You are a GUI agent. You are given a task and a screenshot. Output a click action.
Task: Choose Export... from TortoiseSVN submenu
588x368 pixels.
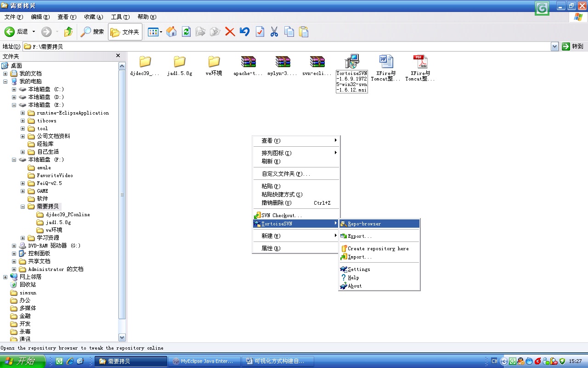point(379,236)
